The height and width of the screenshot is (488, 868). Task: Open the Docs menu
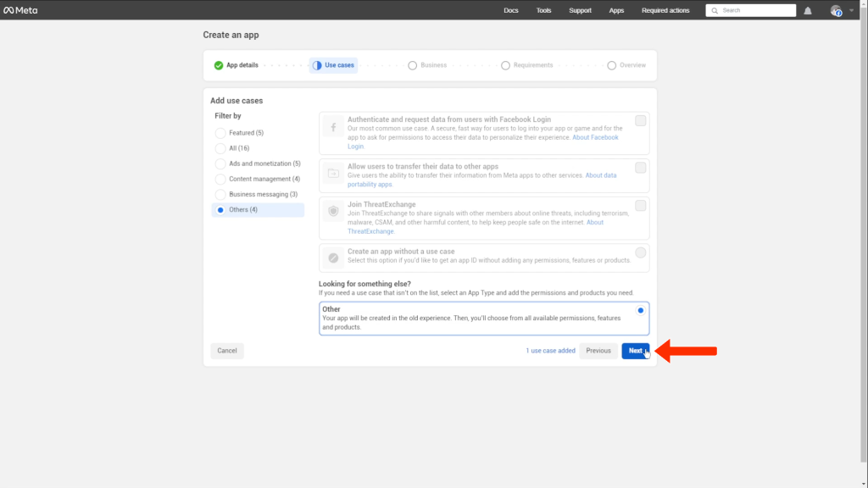coord(511,10)
